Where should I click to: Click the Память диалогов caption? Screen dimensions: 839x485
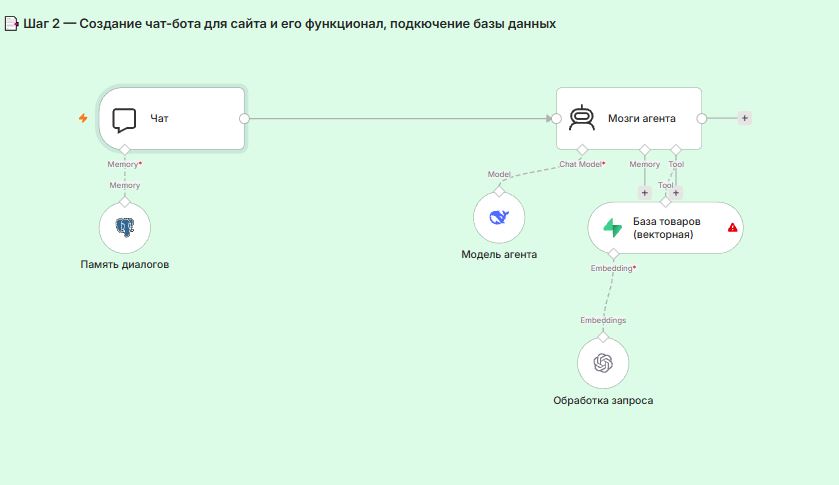tap(125, 264)
